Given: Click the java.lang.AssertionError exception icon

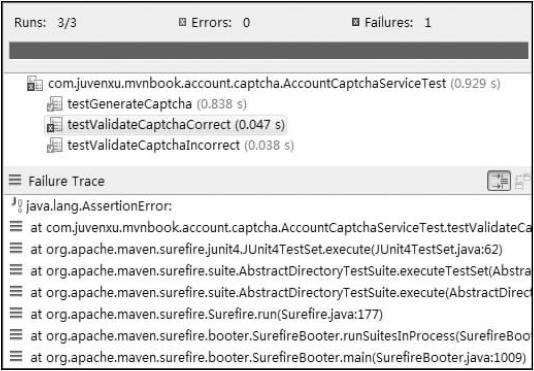Looking at the screenshot, I should coord(16,206).
